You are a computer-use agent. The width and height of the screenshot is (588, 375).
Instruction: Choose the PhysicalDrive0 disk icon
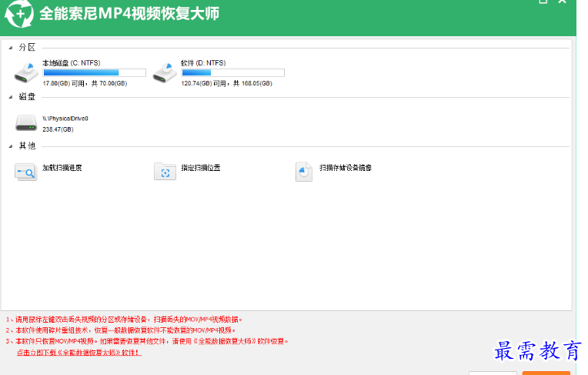(26, 123)
